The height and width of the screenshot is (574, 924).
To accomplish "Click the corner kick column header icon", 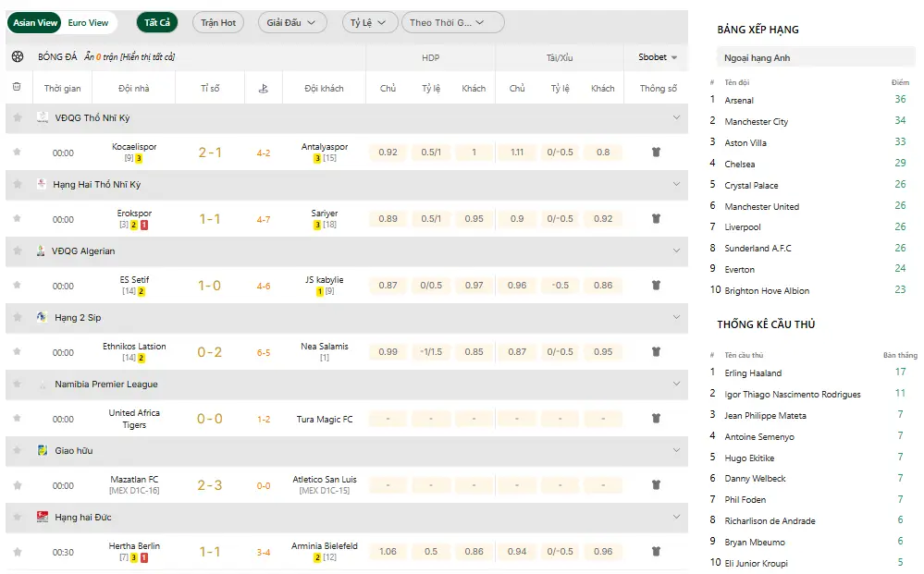I will click(x=263, y=89).
